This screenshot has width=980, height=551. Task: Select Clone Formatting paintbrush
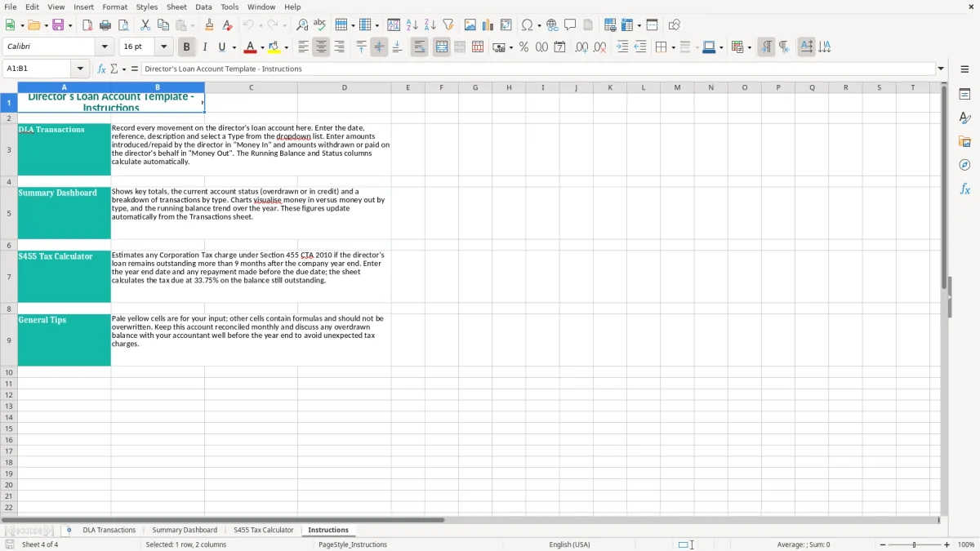[210, 25]
